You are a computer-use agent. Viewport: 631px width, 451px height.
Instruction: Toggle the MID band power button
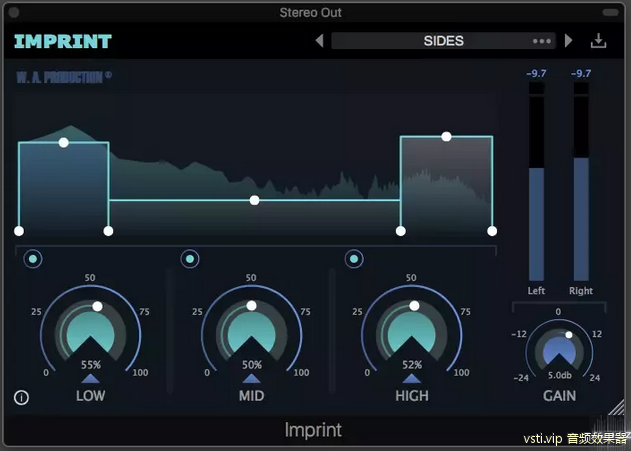[190, 259]
